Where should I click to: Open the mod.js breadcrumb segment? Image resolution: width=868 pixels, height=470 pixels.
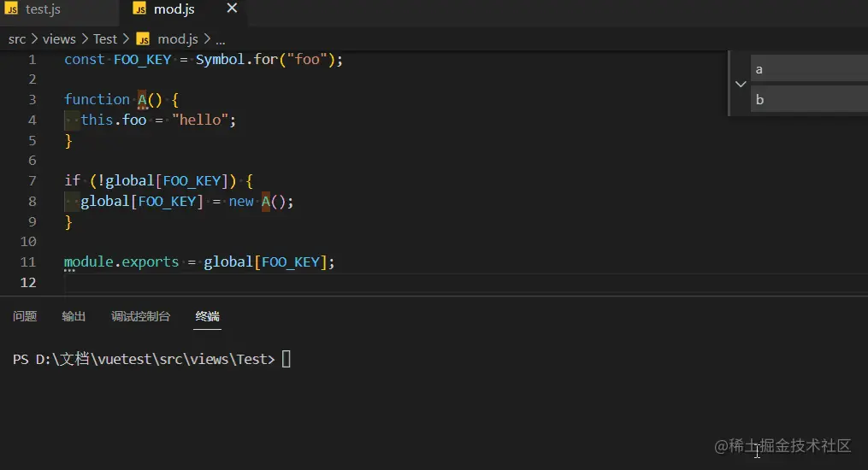pyautogui.click(x=178, y=39)
